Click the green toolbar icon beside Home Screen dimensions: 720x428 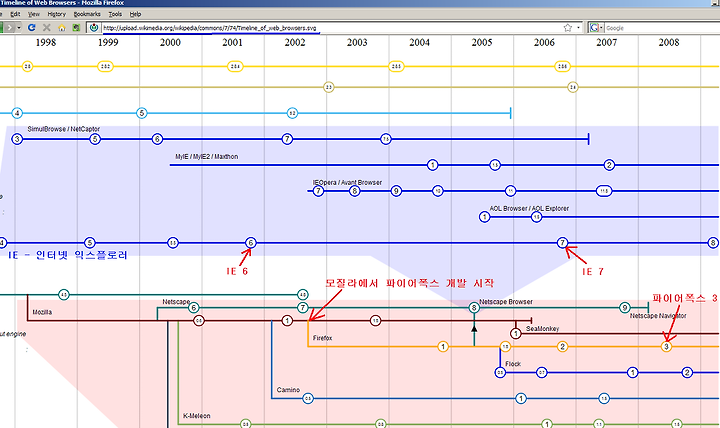76,28
